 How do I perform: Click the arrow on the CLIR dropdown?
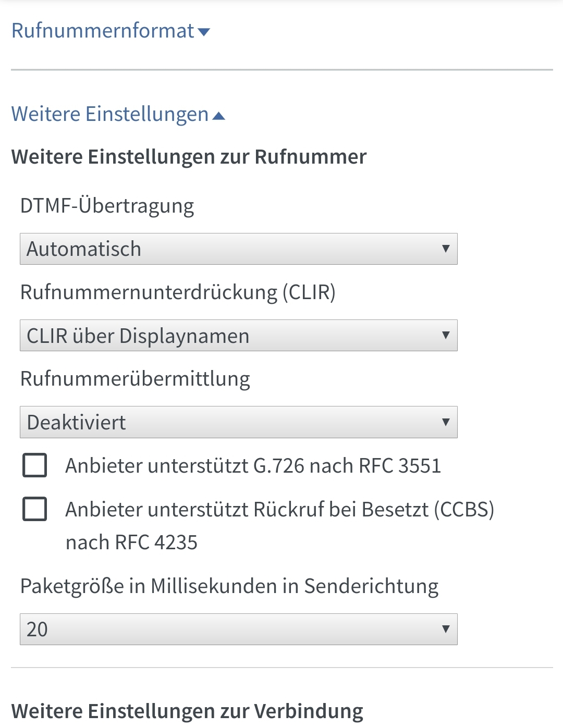pos(446,335)
